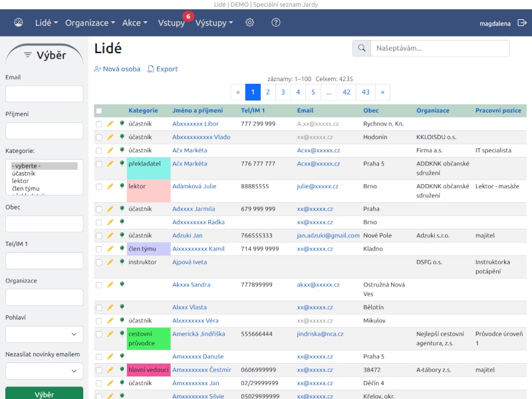Open the settings gear icon
532x399 pixels.
coord(250,23)
